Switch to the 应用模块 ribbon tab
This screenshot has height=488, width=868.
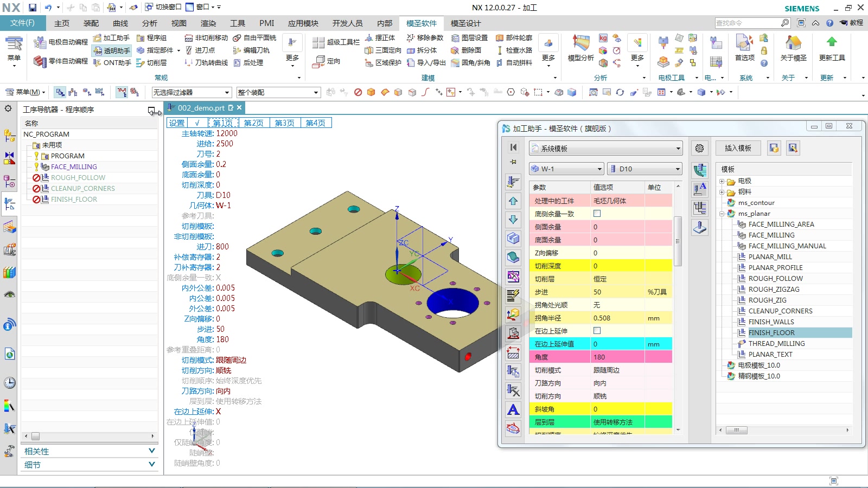[x=303, y=23]
